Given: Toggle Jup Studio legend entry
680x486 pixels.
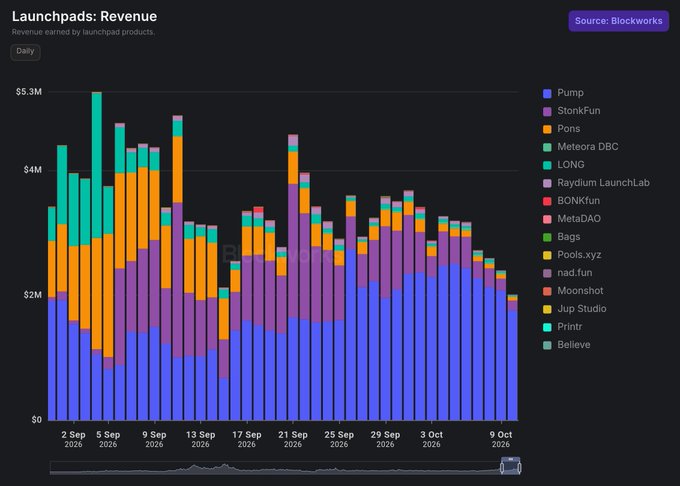Looking at the screenshot, I should pyautogui.click(x=575, y=309).
